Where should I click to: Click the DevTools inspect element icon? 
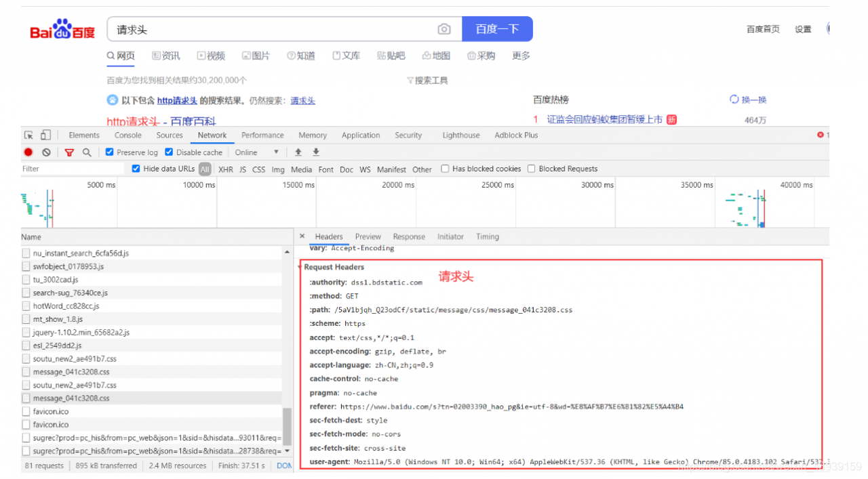coord(28,135)
